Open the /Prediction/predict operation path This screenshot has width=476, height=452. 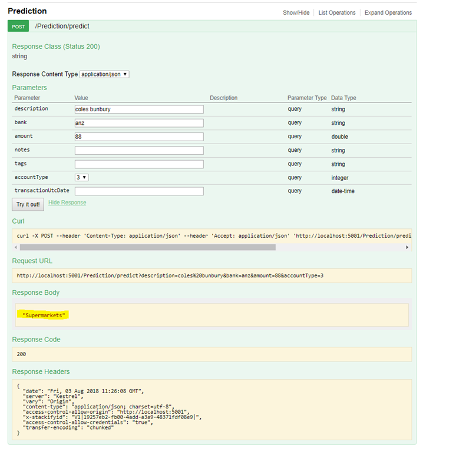pos(62,26)
